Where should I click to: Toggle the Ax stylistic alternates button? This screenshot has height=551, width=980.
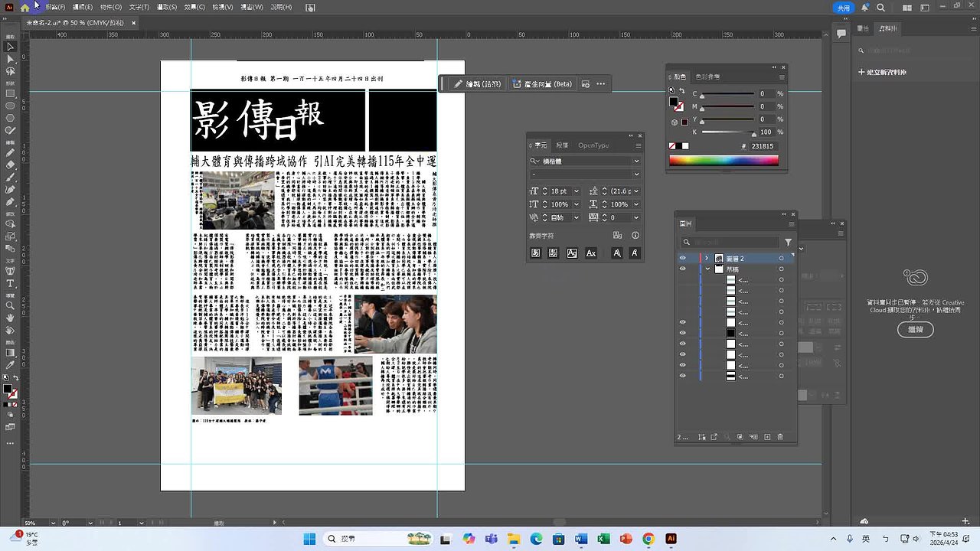coord(590,253)
